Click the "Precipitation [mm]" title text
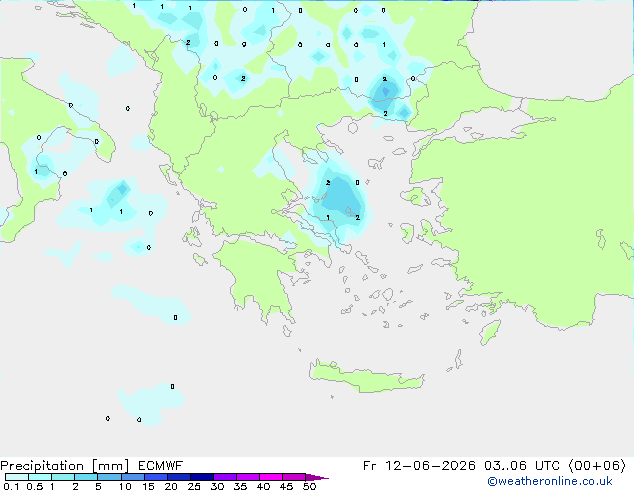Image resolution: width=634 pixels, height=490 pixels. pos(65,466)
